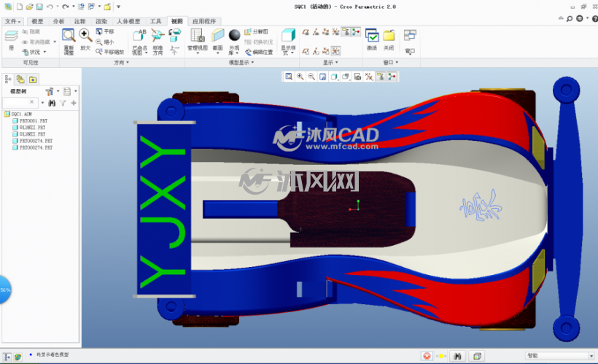Switch to the 分析 ribbon tab
598x364 pixels.
tap(59, 21)
